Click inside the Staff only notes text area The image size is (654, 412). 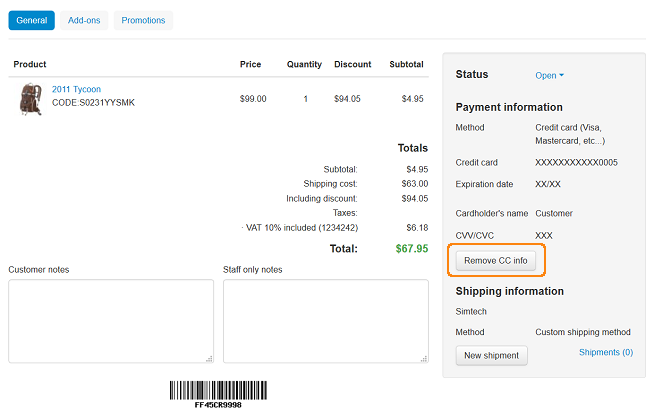click(326, 321)
